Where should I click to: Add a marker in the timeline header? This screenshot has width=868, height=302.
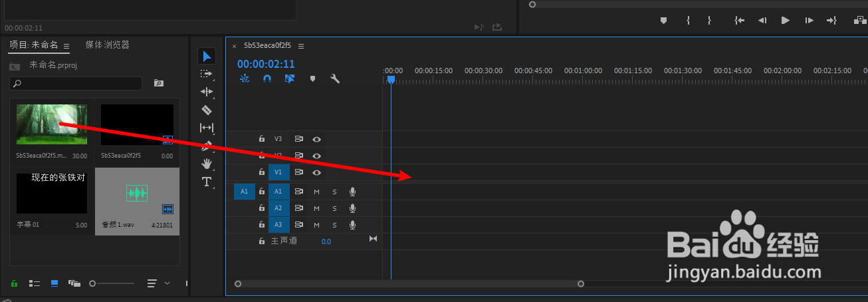312,78
